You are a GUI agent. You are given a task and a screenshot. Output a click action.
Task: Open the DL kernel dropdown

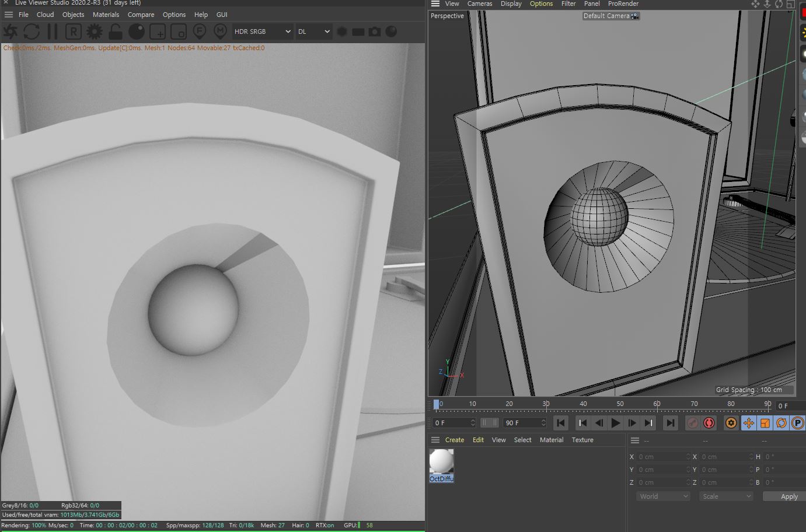click(x=313, y=32)
